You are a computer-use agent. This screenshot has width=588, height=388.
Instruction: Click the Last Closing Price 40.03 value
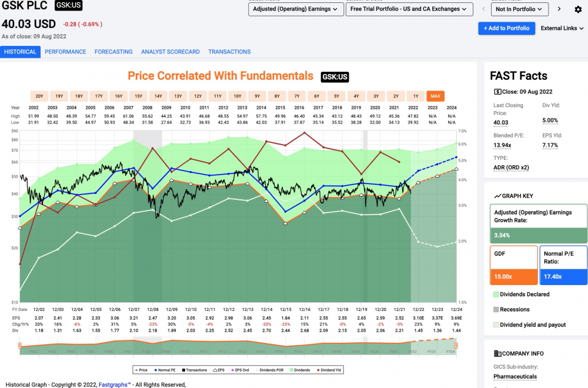coord(500,123)
